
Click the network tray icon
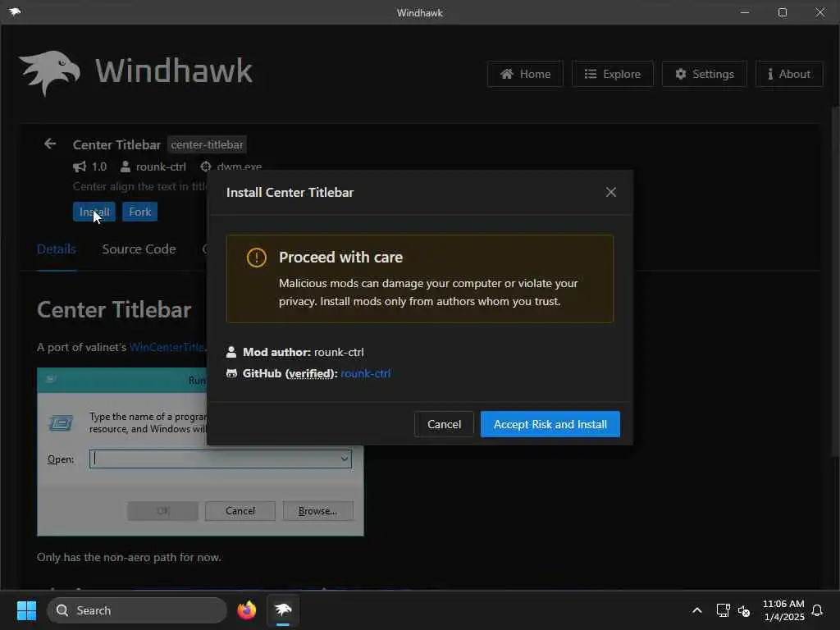point(724,610)
